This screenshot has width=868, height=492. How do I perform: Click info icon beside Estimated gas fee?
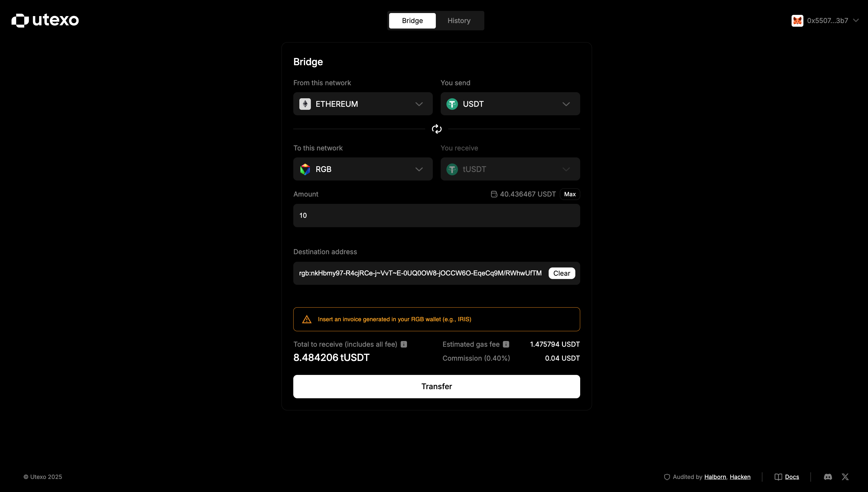pos(506,344)
